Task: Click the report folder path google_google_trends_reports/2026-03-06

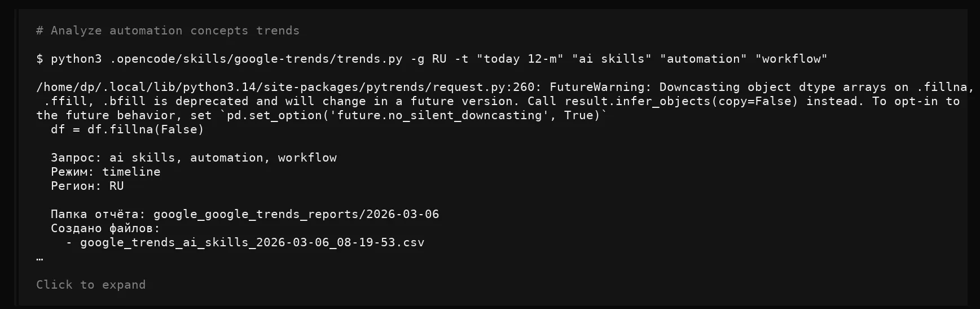Action: tap(296, 214)
